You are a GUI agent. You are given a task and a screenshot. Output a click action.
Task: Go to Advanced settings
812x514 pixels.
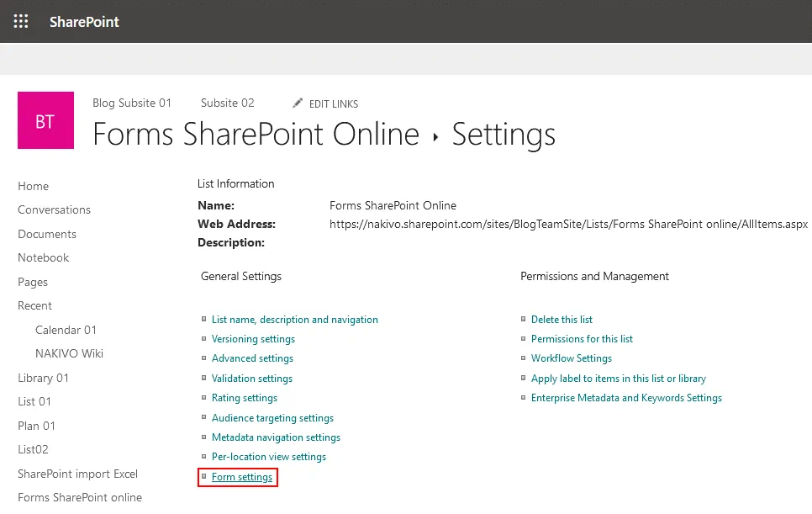(252, 358)
